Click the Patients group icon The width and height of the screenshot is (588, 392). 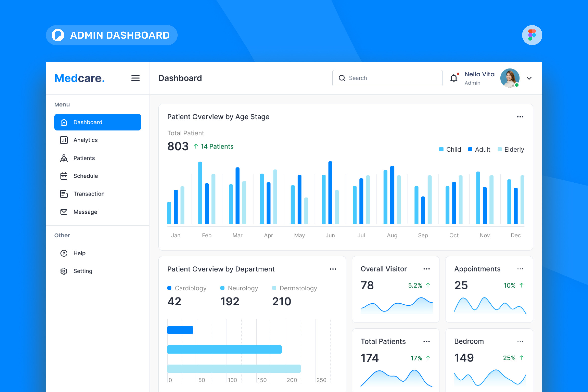(x=64, y=158)
